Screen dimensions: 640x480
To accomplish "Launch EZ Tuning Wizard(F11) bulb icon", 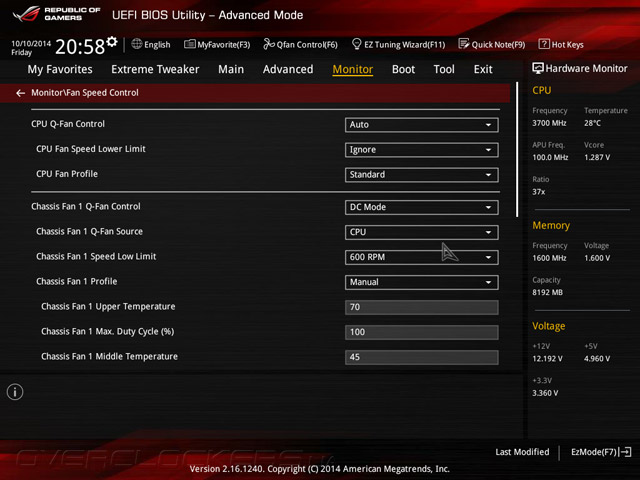I will pyautogui.click(x=356, y=44).
